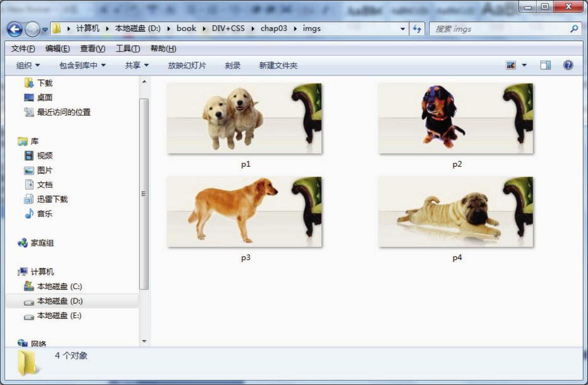Image resolution: width=588 pixels, height=385 pixels.
Task: Open the 工具(T) menu
Action: tap(128, 49)
